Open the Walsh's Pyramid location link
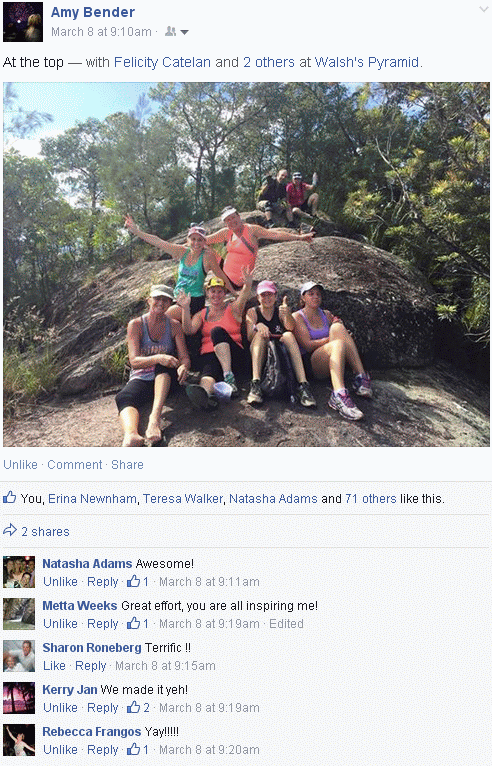 click(367, 63)
